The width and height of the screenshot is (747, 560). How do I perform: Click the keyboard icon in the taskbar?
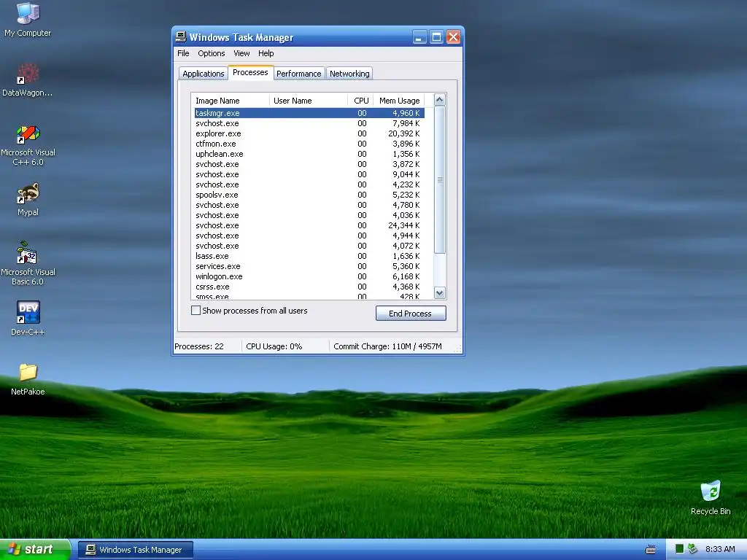650,550
